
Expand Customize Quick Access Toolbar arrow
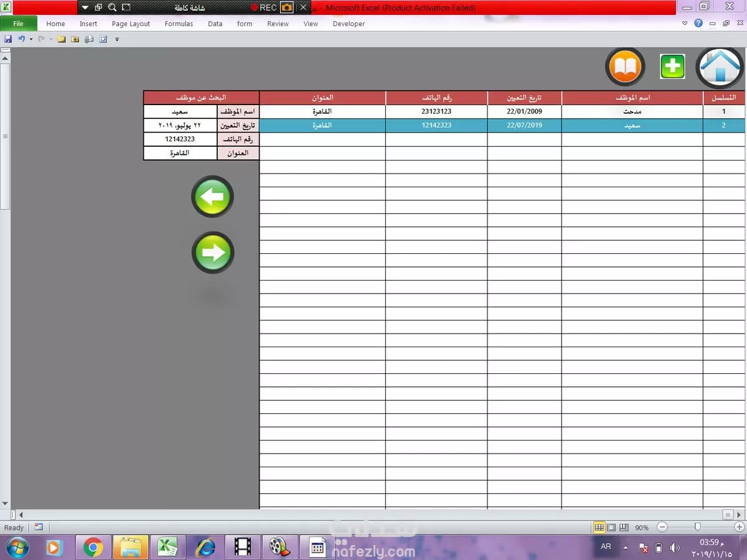tap(117, 39)
